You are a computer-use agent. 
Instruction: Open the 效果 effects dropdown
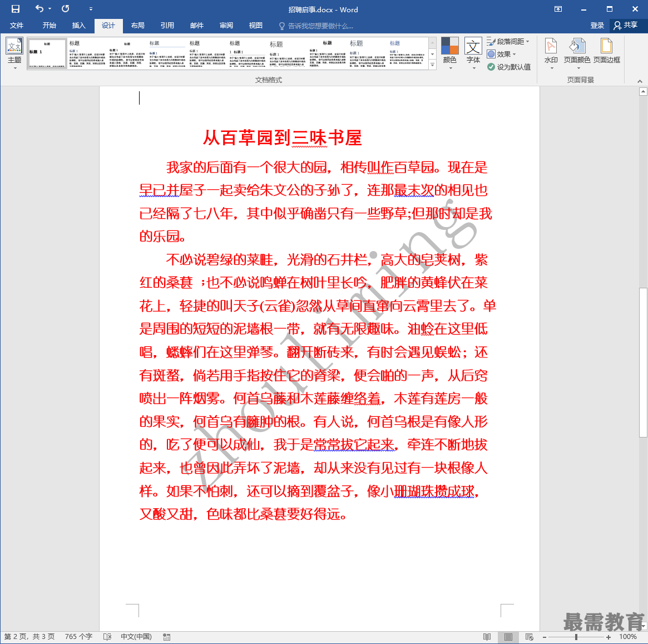[502, 54]
